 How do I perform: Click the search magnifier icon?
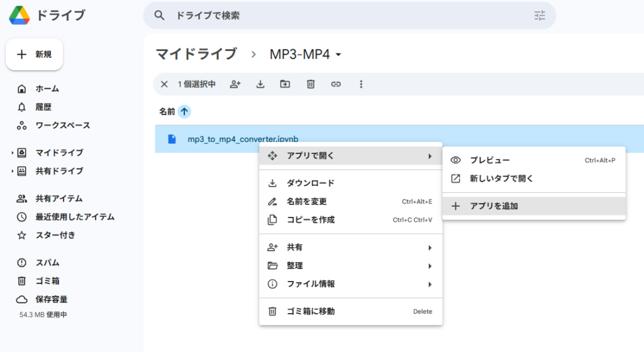tap(159, 16)
